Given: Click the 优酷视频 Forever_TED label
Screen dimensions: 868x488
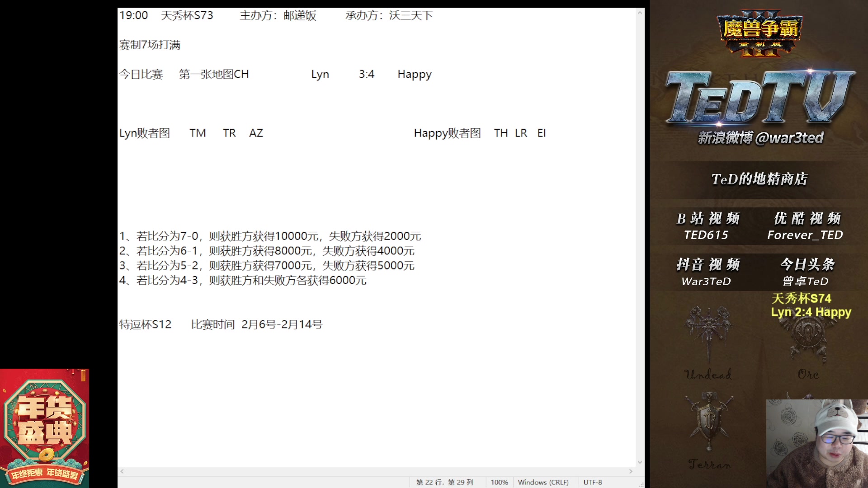Looking at the screenshot, I should [806, 226].
